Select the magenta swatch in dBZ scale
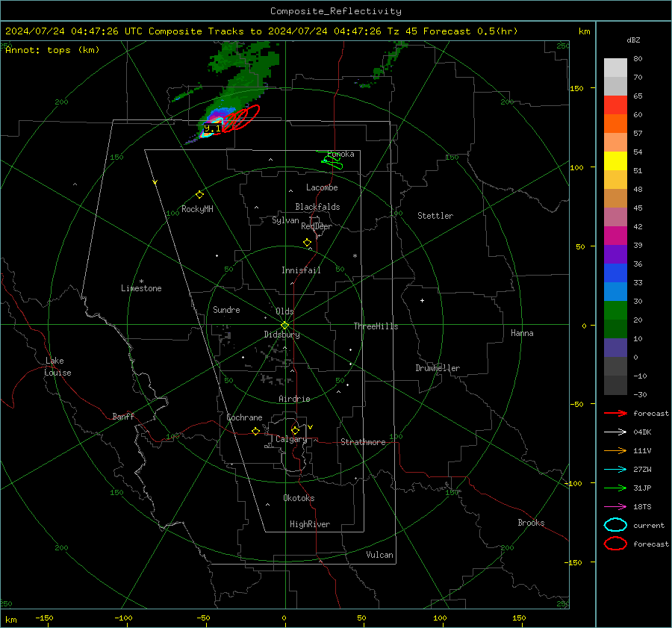This screenshot has height=628, width=672. (x=615, y=235)
